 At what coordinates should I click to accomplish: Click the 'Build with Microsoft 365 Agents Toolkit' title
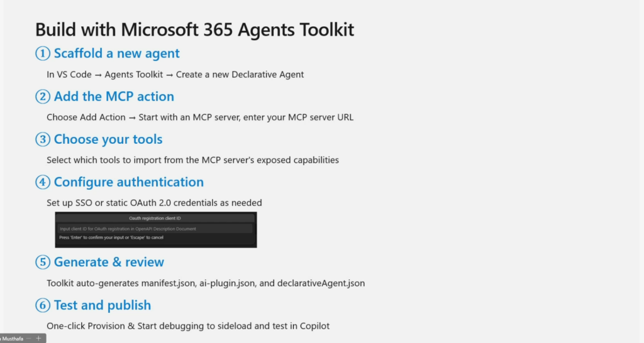pyautogui.click(x=194, y=30)
